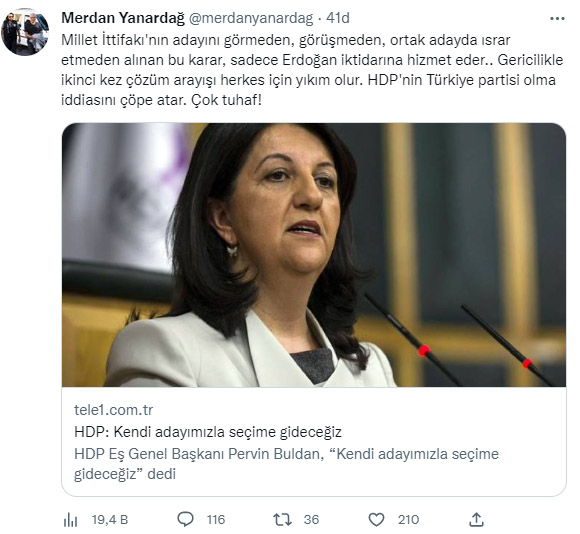Retweet using the arrows icon
Viewport: 580px width, 534px height.
pyautogui.click(x=282, y=520)
